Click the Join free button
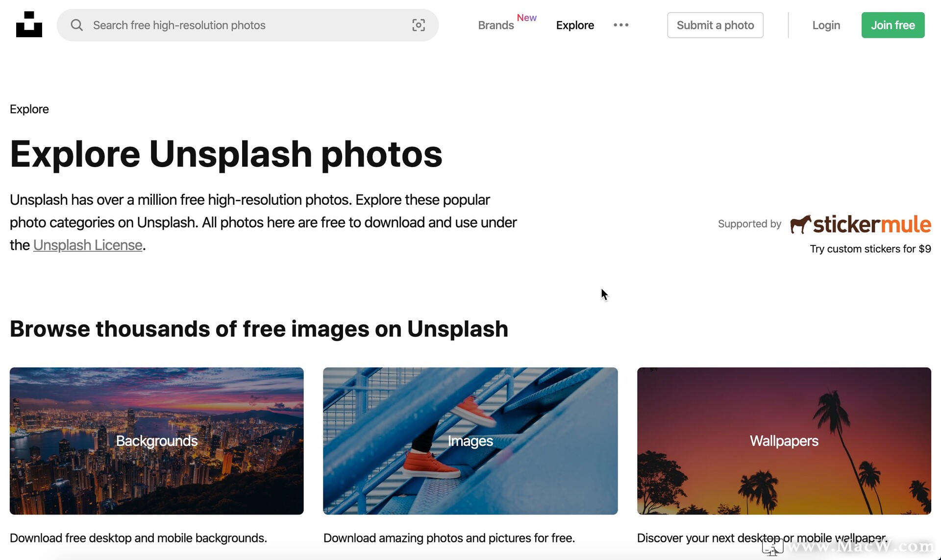This screenshot has width=941, height=560. pyautogui.click(x=892, y=25)
